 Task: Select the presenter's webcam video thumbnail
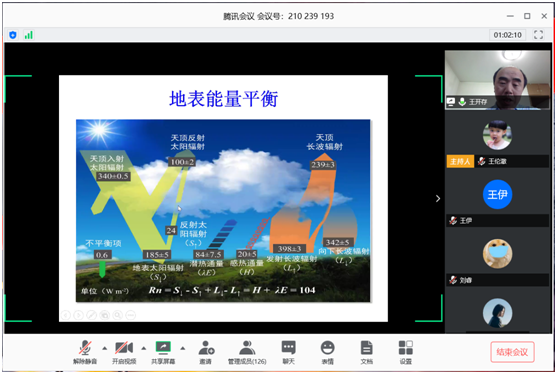[x=497, y=80]
